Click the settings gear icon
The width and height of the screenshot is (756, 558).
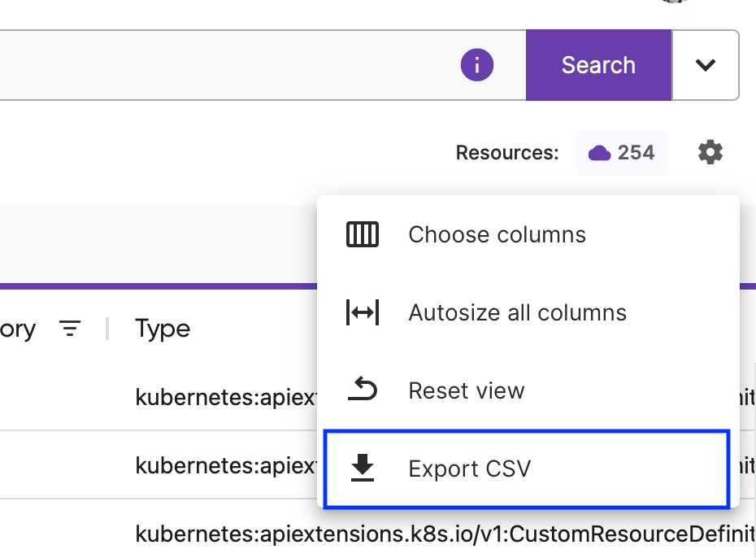coord(710,152)
